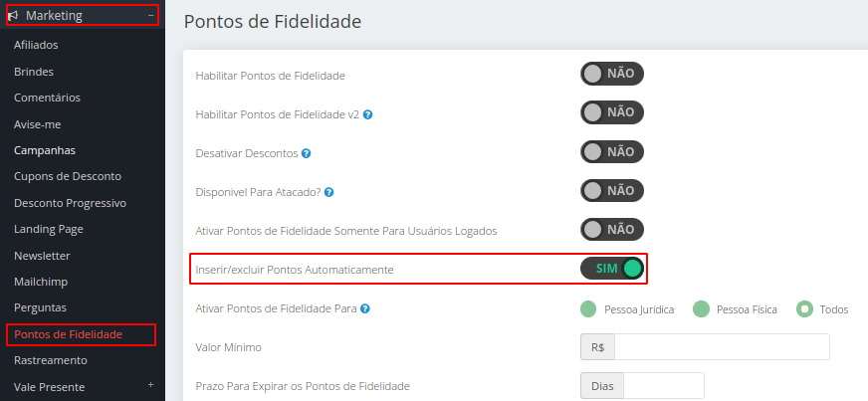
Task: Open the Afiliados sidebar link
Action: pos(36,45)
